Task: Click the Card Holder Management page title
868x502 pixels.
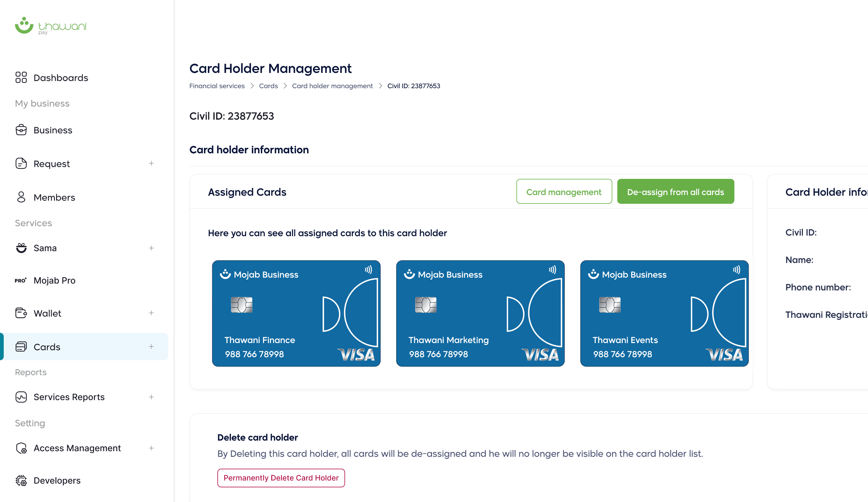Action: point(270,68)
